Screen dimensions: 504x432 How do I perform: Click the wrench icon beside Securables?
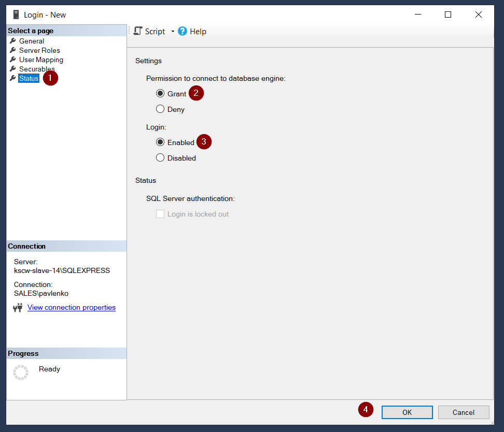[13, 69]
